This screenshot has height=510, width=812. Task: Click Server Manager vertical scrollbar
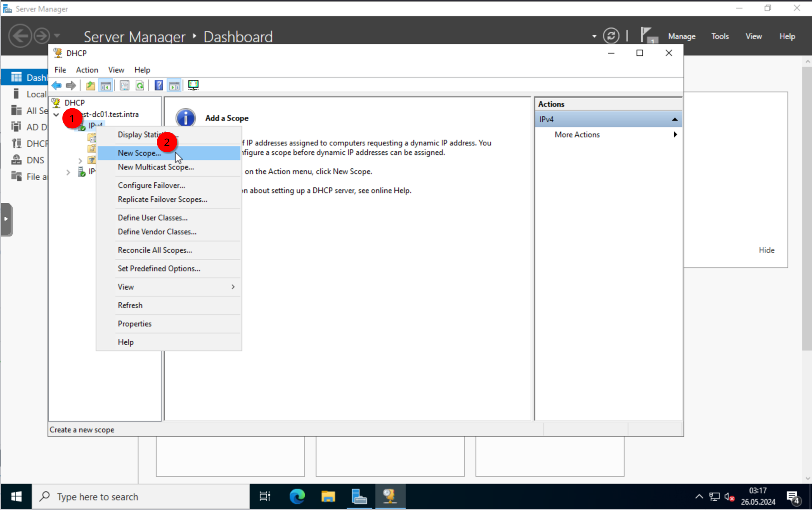point(807,209)
